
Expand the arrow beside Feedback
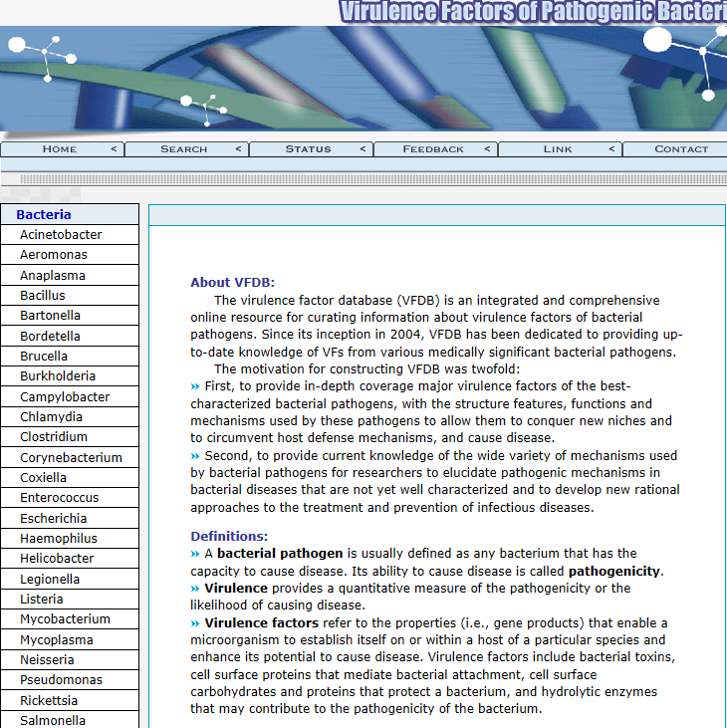click(x=487, y=149)
